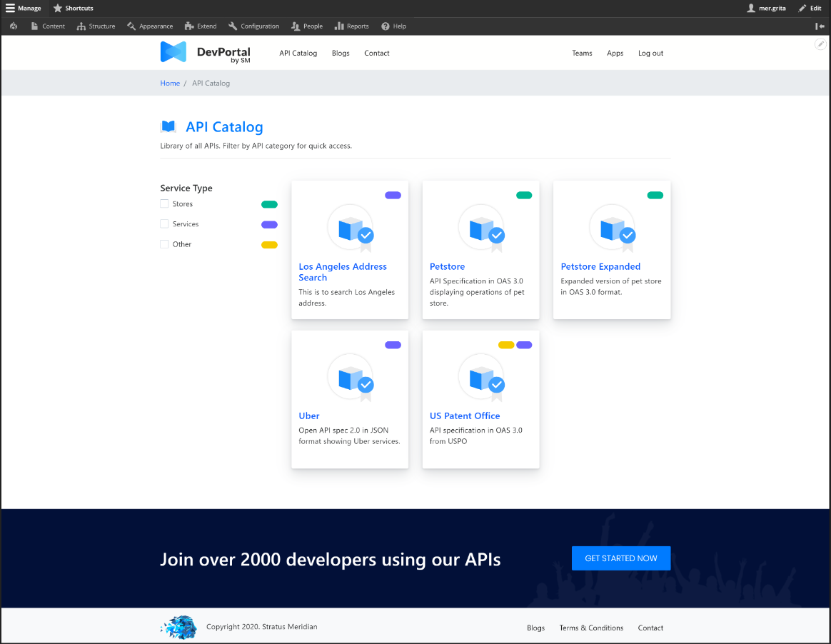Click the yellow Other category color pill
The height and width of the screenshot is (644, 831).
click(269, 245)
